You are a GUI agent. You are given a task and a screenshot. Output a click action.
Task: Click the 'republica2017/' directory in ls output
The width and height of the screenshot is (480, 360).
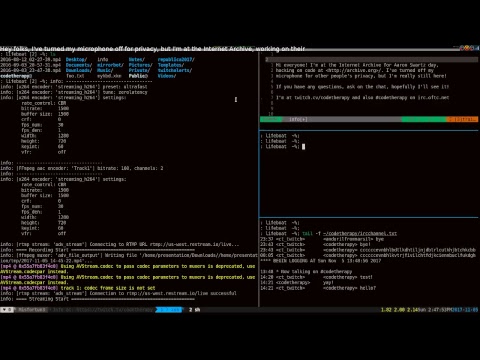pyautogui.click(x=176, y=59)
